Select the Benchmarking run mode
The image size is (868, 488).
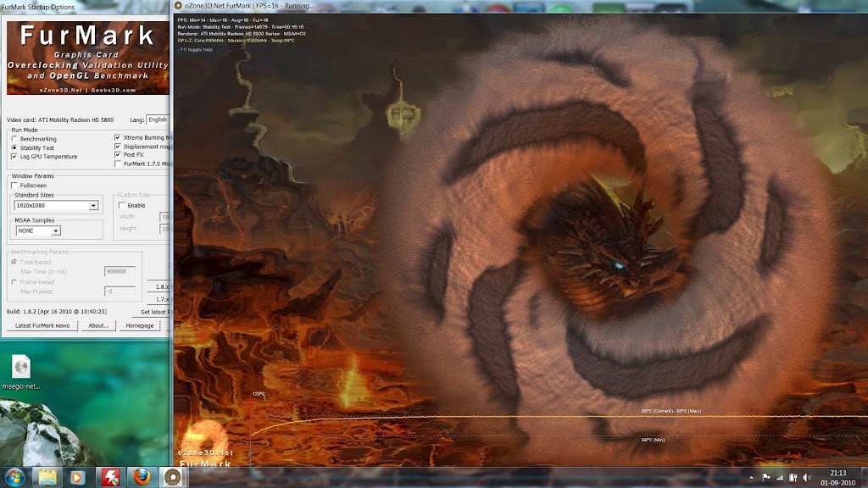14,139
